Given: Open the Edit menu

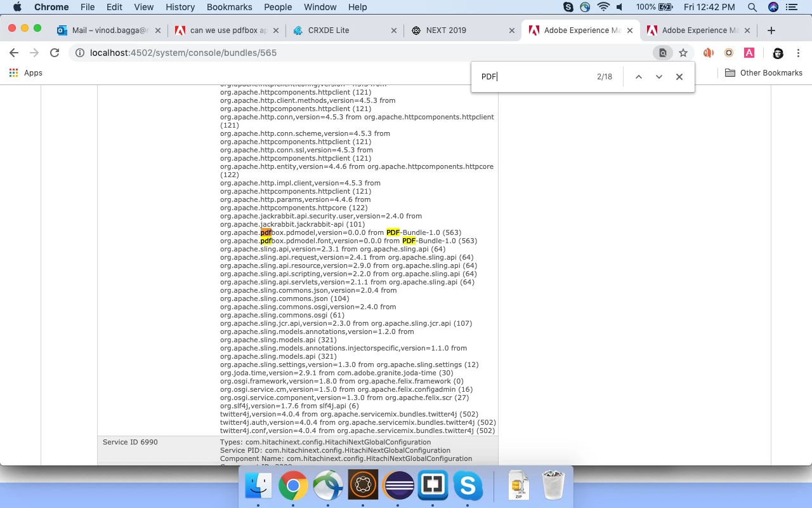Looking at the screenshot, I should [x=114, y=7].
